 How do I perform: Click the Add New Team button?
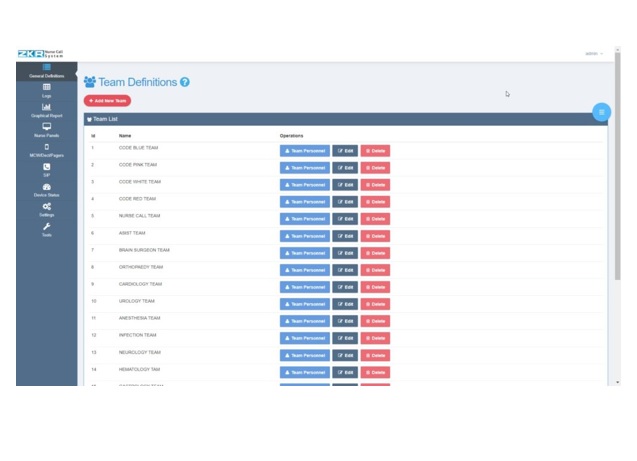pyautogui.click(x=107, y=101)
